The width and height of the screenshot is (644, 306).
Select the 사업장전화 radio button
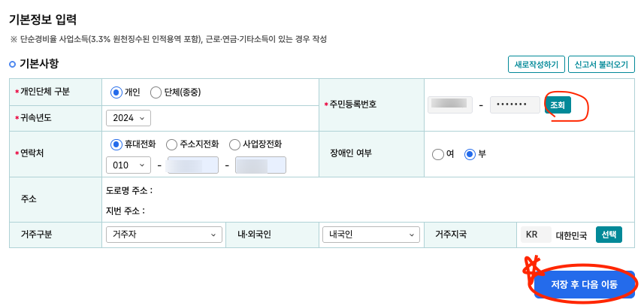[x=235, y=144]
